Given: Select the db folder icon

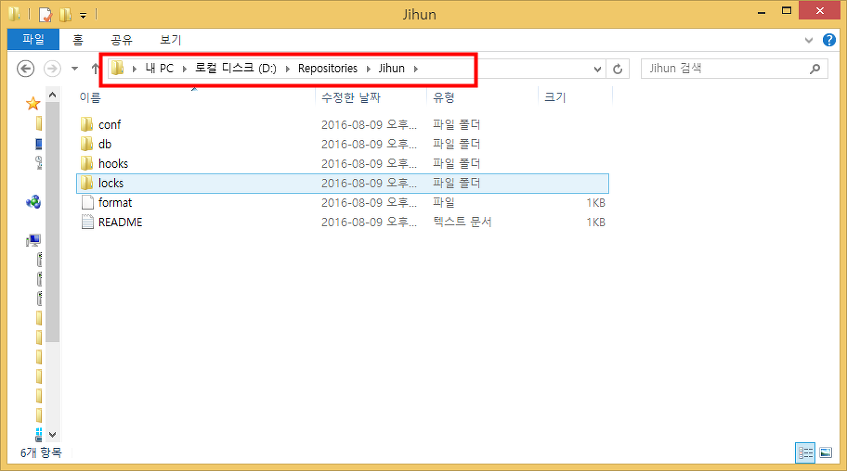Looking at the screenshot, I should tap(87, 144).
